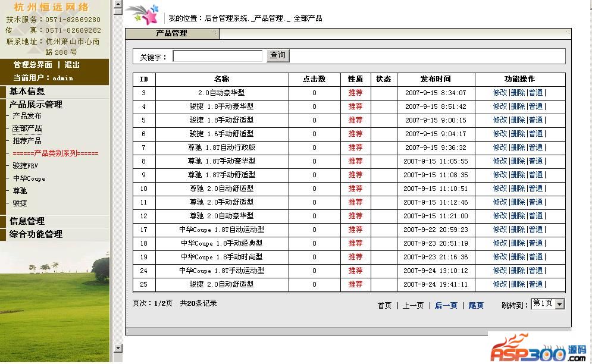Click the 中华Coupe 1.8手动经典型 product name

[221, 243]
